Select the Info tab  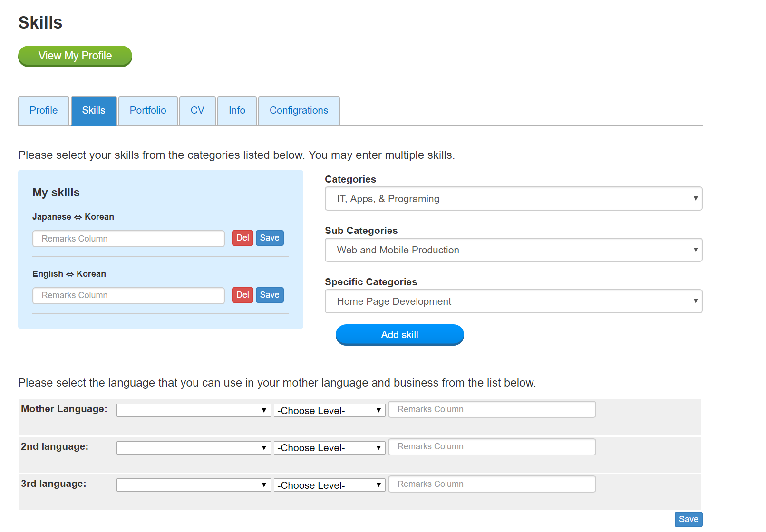click(237, 110)
